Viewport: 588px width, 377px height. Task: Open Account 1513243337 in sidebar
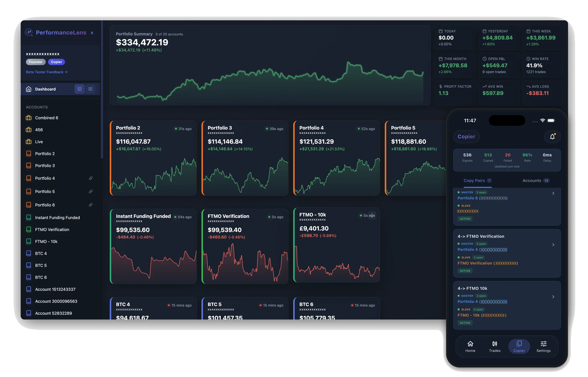coord(55,289)
